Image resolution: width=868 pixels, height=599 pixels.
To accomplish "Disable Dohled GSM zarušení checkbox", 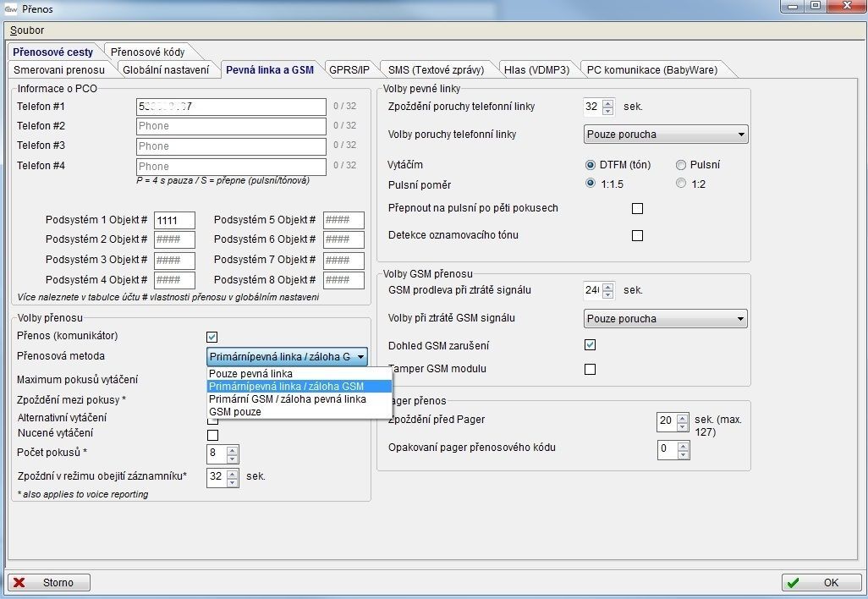I will (591, 345).
